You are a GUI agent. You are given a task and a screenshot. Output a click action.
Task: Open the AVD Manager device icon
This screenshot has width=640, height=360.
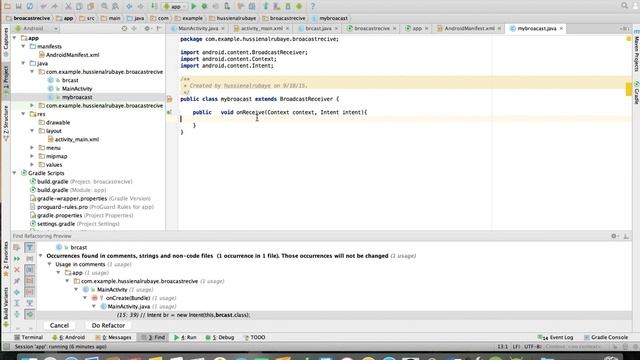277,6
